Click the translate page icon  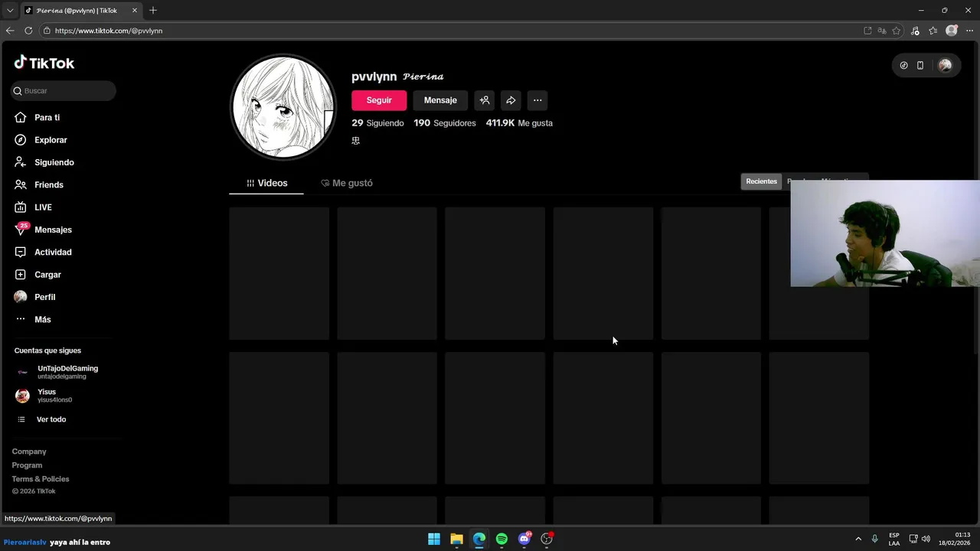(x=882, y=31)
